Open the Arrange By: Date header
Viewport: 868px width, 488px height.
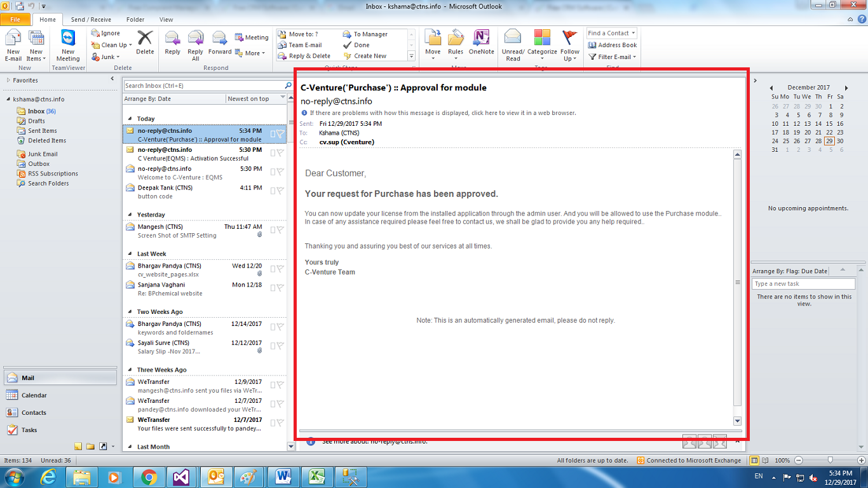pyautogui.click(x=174, y=98)
